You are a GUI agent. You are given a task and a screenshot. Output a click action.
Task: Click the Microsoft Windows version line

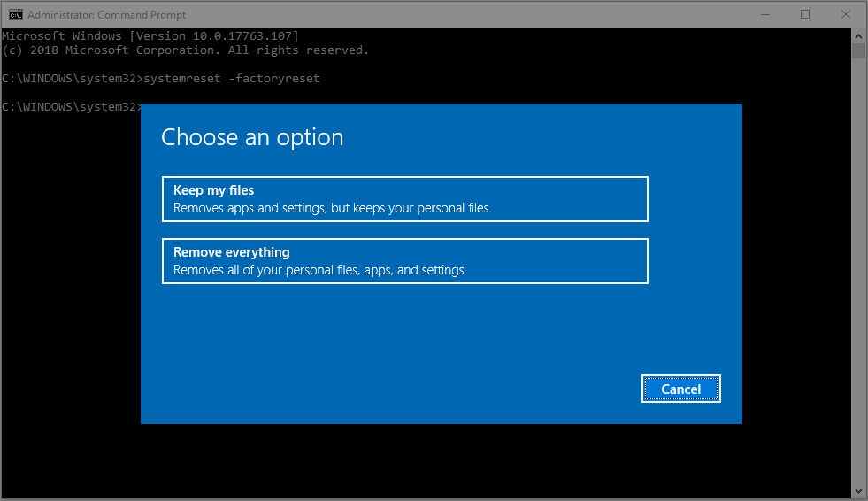coord(150,35)
